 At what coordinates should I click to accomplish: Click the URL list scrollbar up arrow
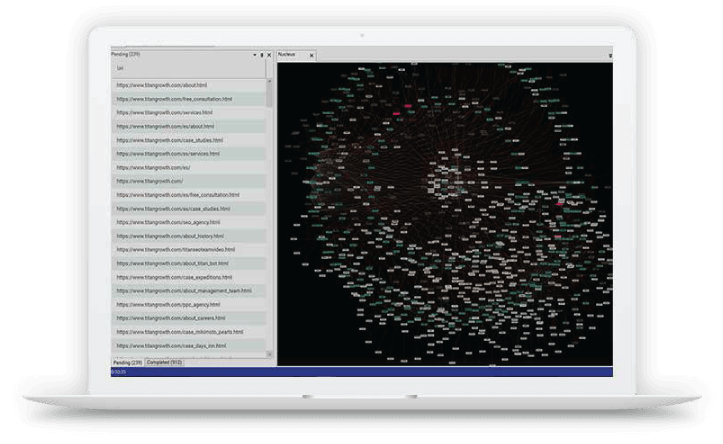tap(269, 82)
